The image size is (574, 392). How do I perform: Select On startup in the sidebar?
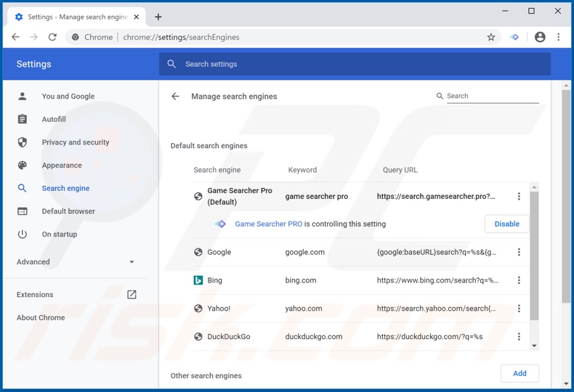point(59,234)
